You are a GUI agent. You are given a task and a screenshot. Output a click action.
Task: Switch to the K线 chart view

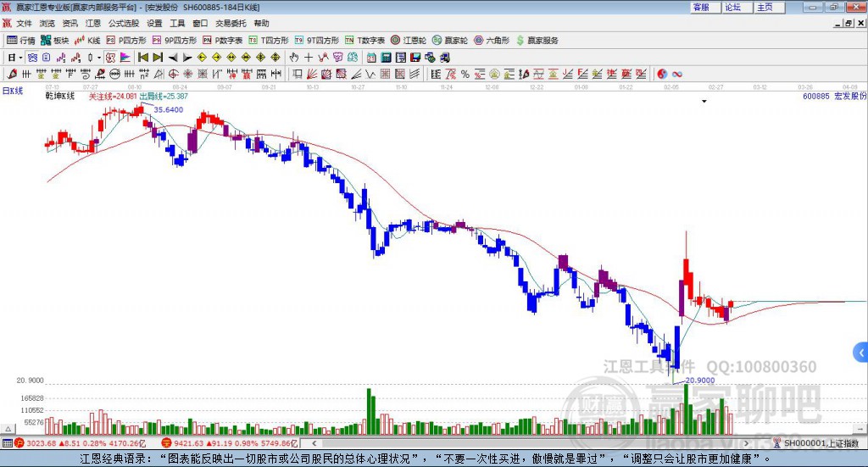coord(87,41)
